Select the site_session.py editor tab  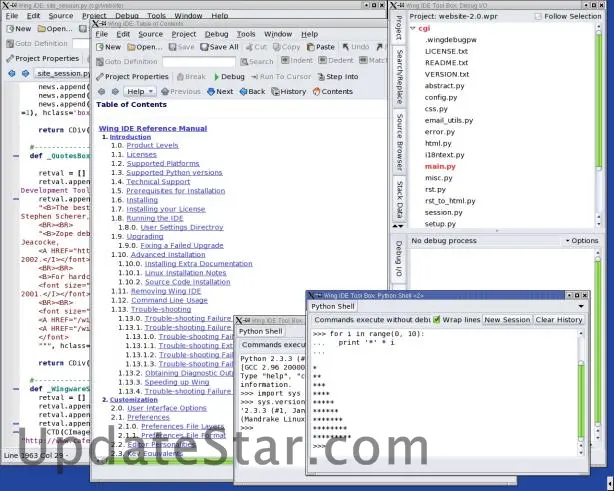[63, 73]
